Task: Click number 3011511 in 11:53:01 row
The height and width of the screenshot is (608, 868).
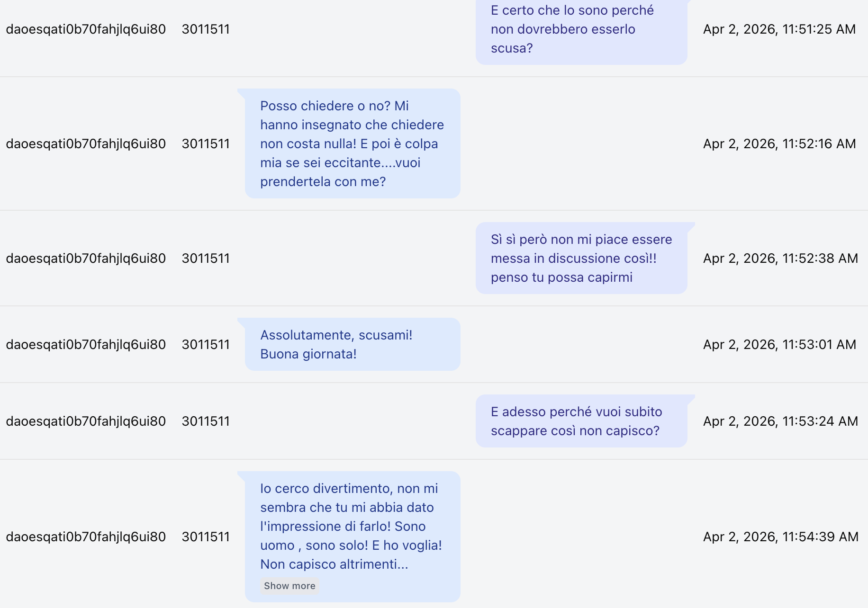Action: (x=206, y=344)
